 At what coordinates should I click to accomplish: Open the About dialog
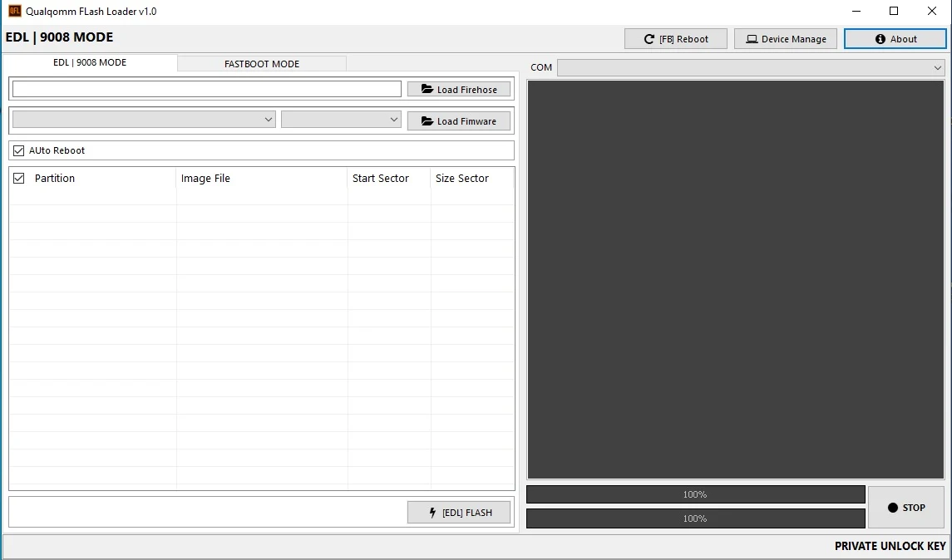895,39
